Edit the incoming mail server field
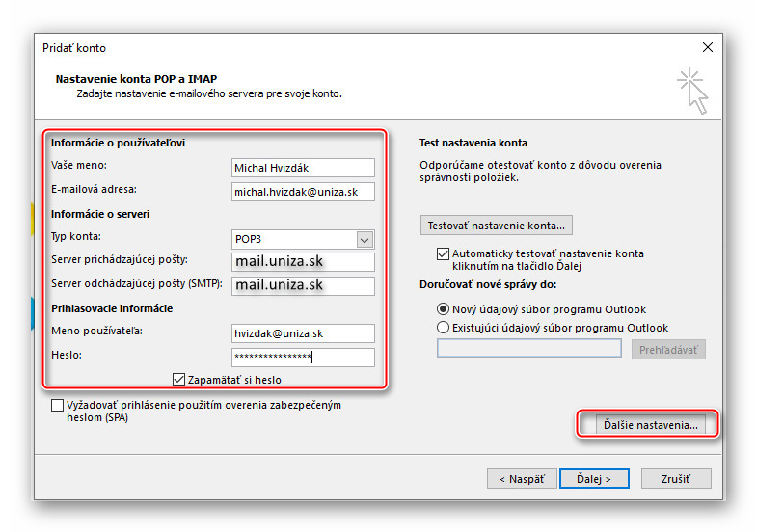The image size is (757, 532). (303, 262)
